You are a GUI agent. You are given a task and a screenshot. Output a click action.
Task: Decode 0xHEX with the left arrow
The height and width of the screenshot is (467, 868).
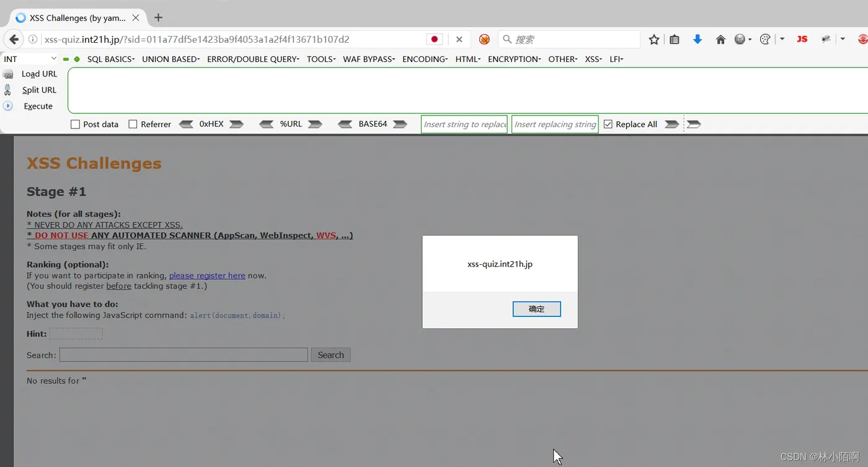click(186, 124)
